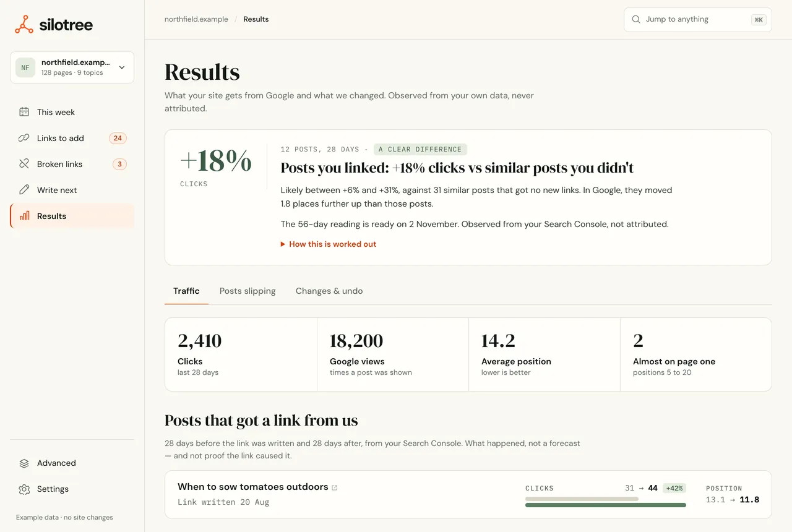This screenshot has height=532, width=792.
Task: Click the Jump to anything search field
Action: [x=698, y=20]
